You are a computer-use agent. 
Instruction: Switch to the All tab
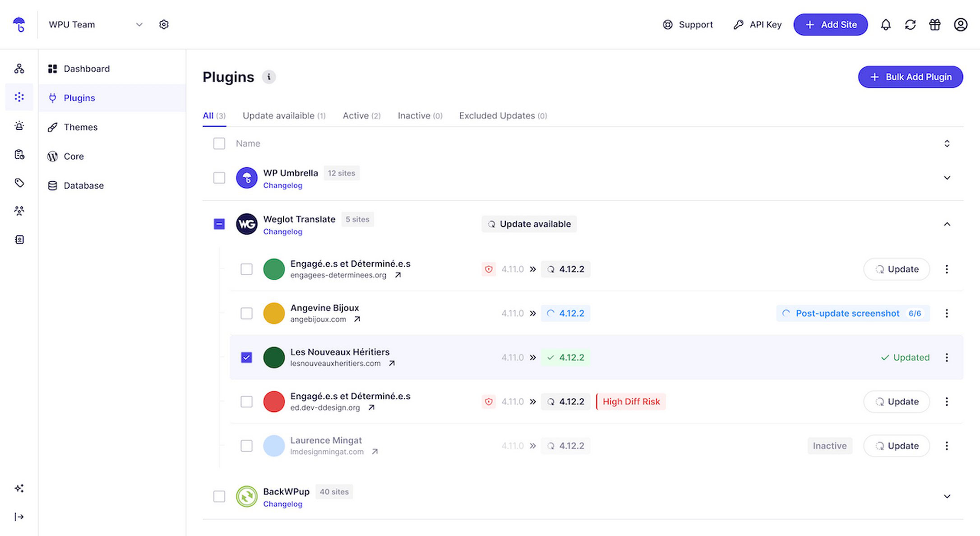pos(214,116)
